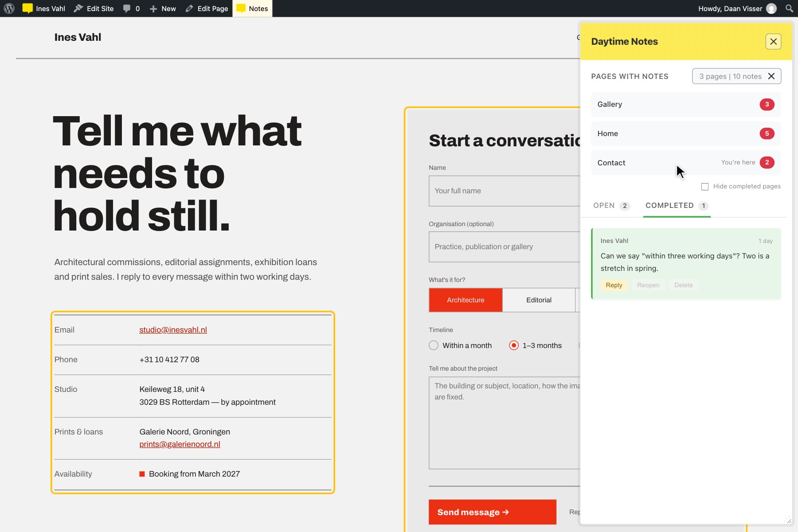Click the Booking from March 2027 text

194,474
